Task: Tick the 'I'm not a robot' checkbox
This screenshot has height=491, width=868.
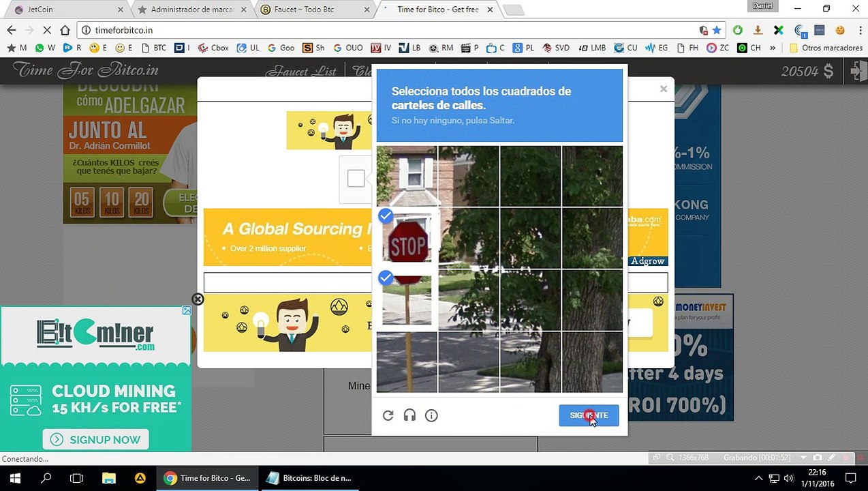Action: pyautogui.click(x=356, y=179)
